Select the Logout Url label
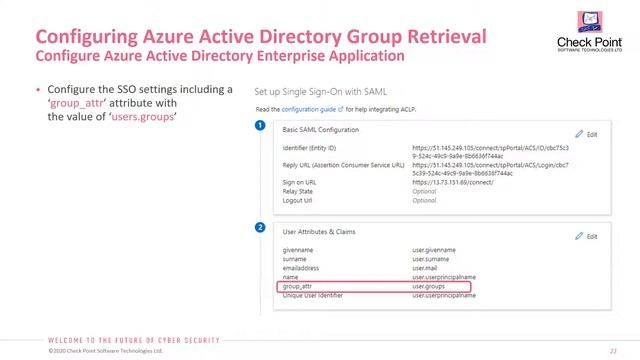This screenshot has height=360, width=640. pos(297,200)
